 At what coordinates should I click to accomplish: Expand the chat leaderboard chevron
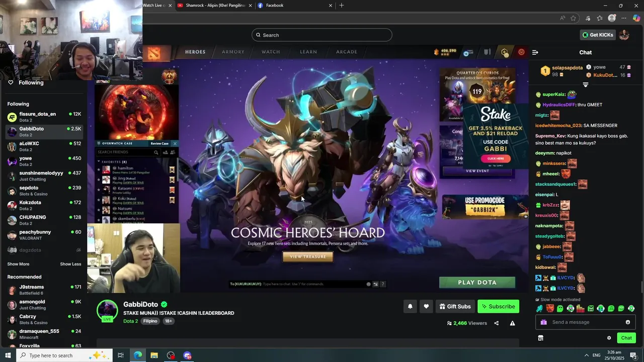click(x=585, y=84)
